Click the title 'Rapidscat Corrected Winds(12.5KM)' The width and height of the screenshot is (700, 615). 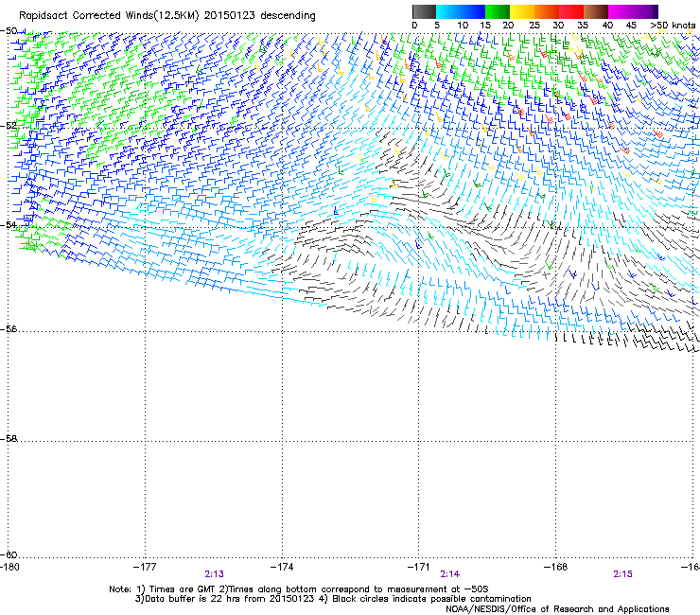click(x=109, y=16)
